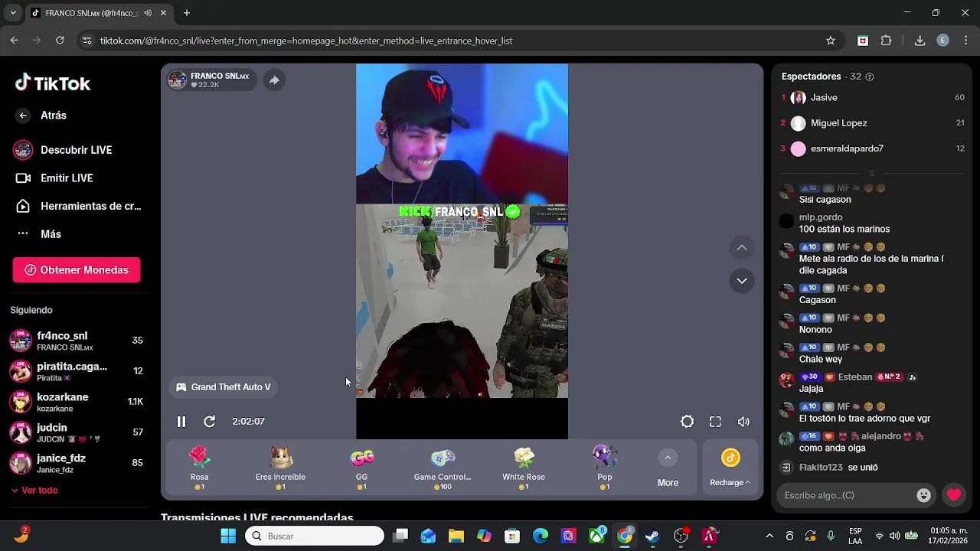The width and height of the screenshot is (980, 551).
Task: Open a new browser tab
Action: click(187, 13)
